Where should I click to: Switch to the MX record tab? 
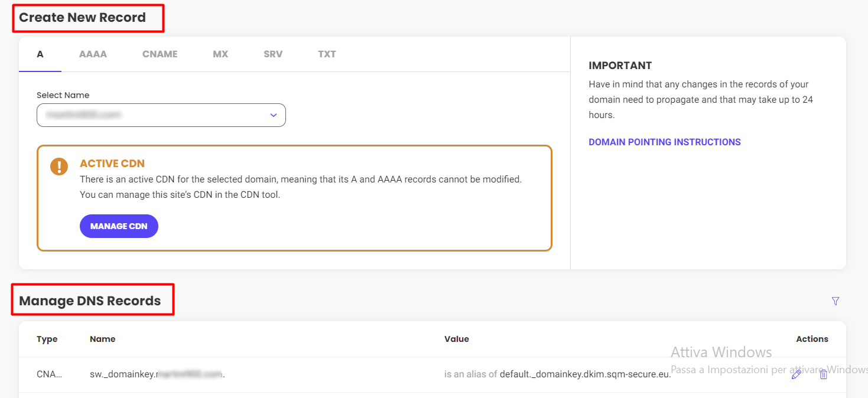point(220,54)
